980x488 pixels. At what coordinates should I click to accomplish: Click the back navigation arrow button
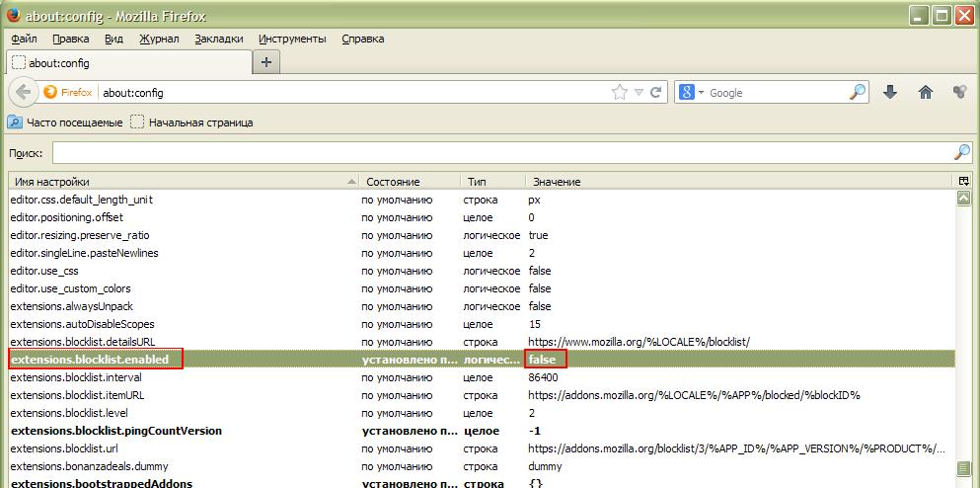click(23, 93)
